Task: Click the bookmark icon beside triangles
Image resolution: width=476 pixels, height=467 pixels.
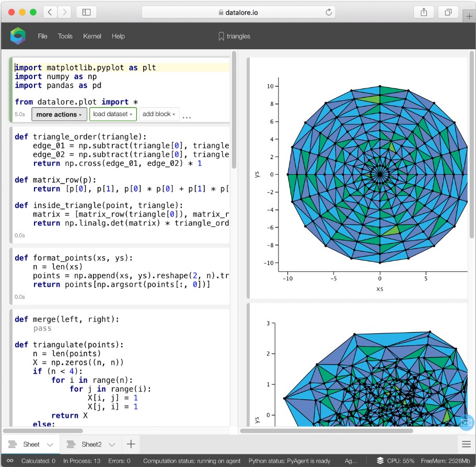Action: point(221,36)
